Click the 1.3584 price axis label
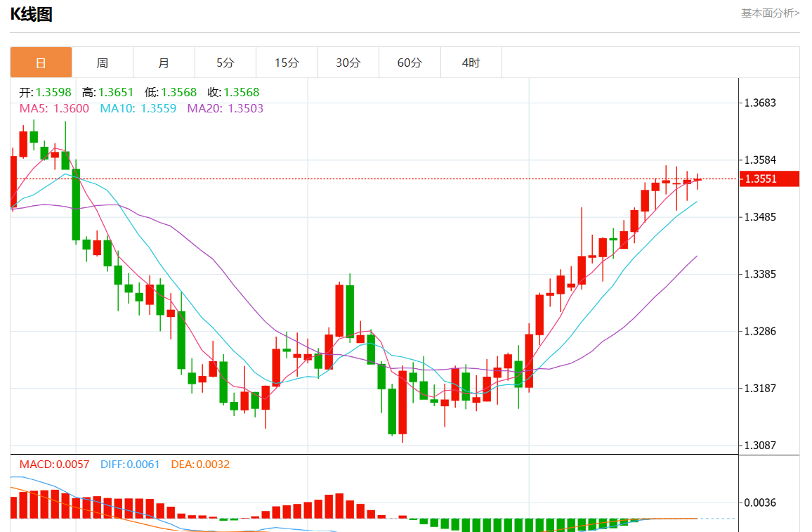 tap(760, 160)
